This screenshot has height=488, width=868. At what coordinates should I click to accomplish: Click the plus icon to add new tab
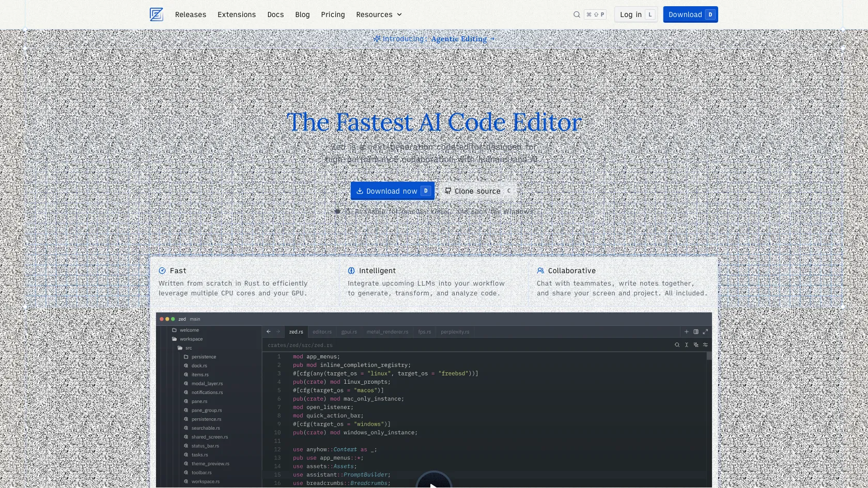tap(687, 332)
